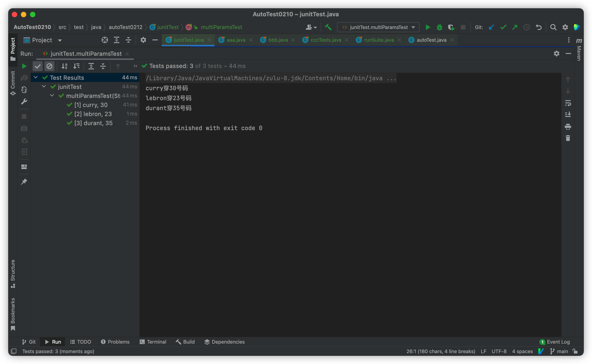Pin the Run tab with pin icon
The image size is (592, 364).
pos(24,182)
